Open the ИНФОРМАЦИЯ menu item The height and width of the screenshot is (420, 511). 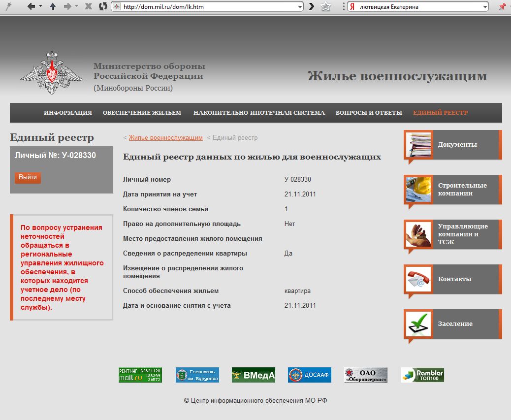(67, 113)
